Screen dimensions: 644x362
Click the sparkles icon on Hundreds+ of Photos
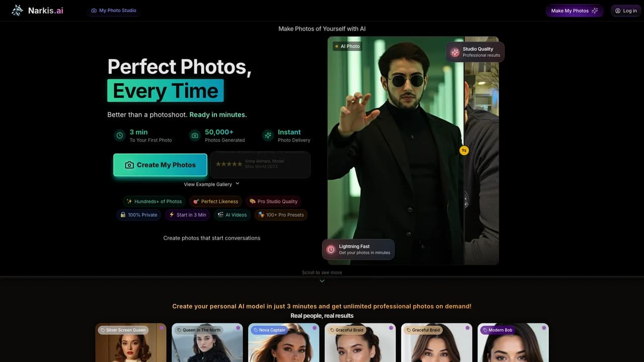click(x=129, y=202)
